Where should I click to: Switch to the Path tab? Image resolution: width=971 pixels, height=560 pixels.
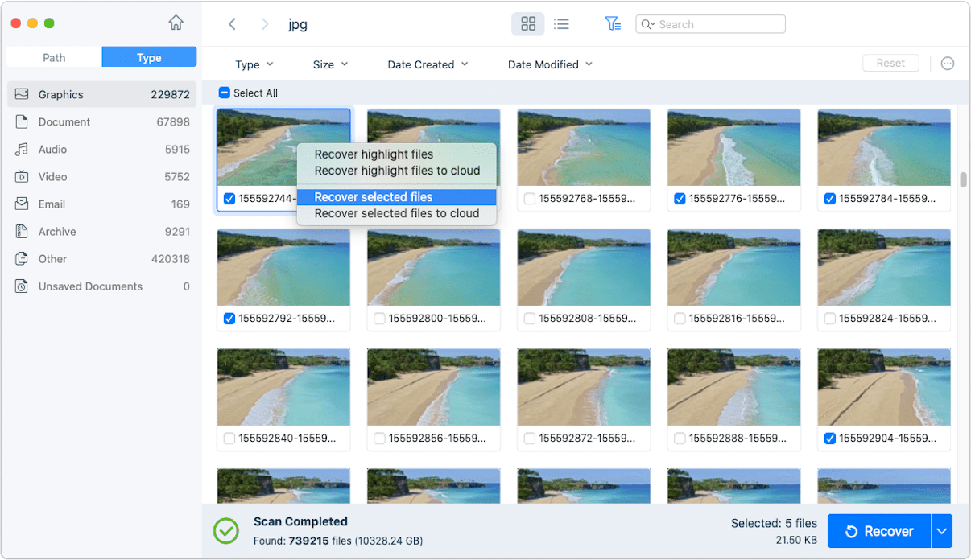tap(53, 57)
